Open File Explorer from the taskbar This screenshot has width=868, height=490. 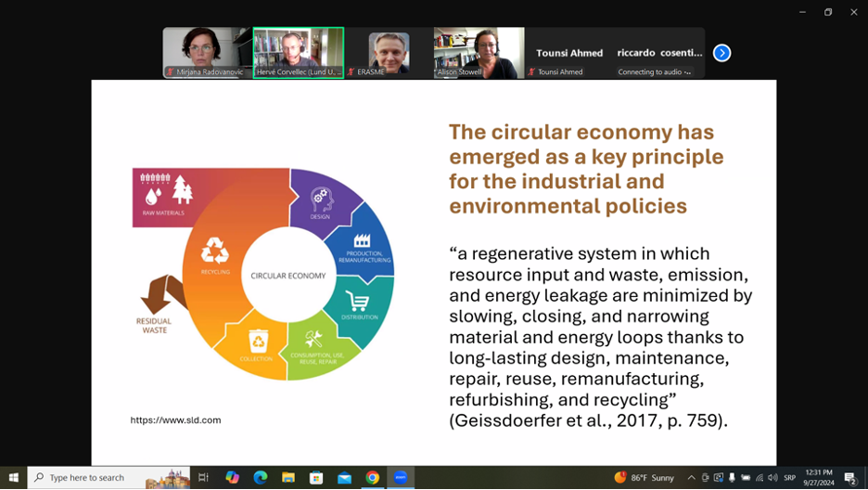point(288,478)
